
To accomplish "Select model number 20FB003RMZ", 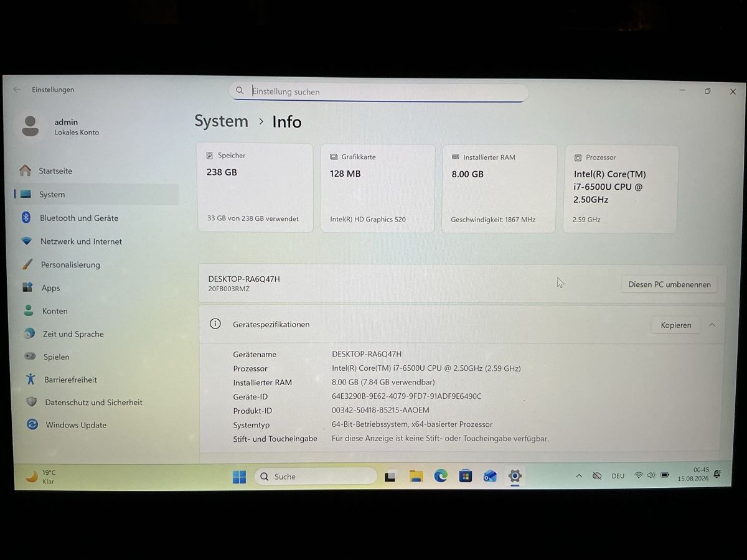I will click(x=228, y=289).
